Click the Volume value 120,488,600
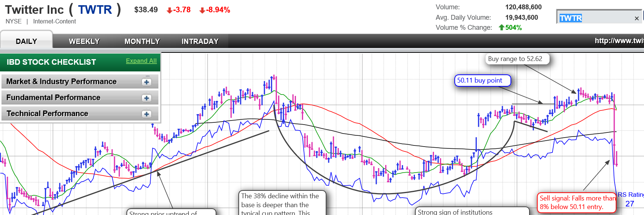Viewport: 644px width, 215px height. click(x=523, y=7)
